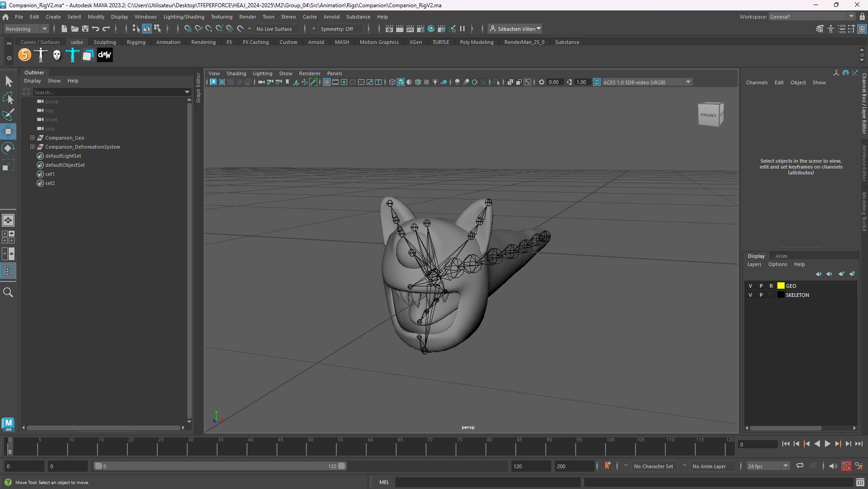Click the yellow GEO layer color swatch
This screenshot has height=489, width=868.
pos(781,286)
